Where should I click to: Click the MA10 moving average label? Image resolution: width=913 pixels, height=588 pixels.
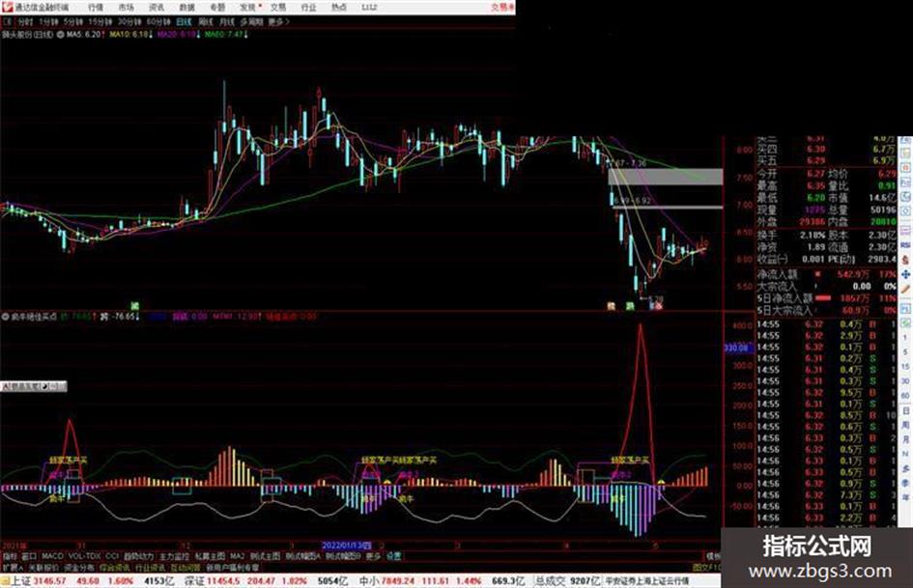click(129, 35)
